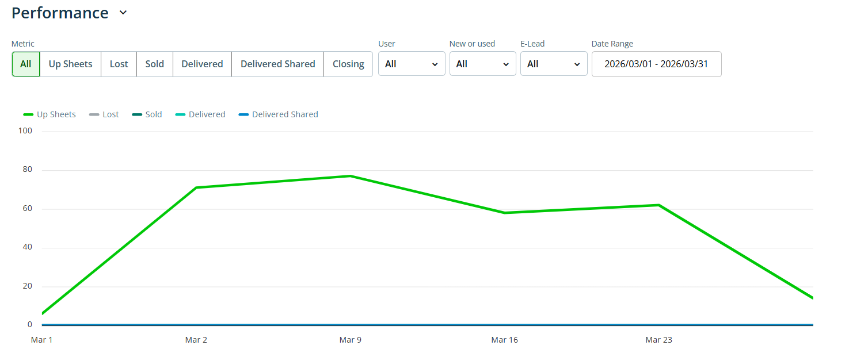Toggle Up Sheets series in legend

[56, 114]
